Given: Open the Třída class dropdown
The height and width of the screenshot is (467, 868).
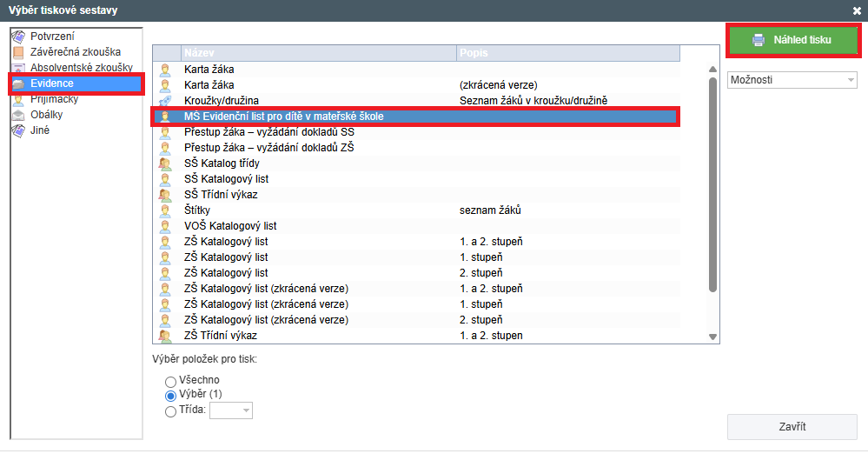Looking at the screenshot, I should pos(231,410).
